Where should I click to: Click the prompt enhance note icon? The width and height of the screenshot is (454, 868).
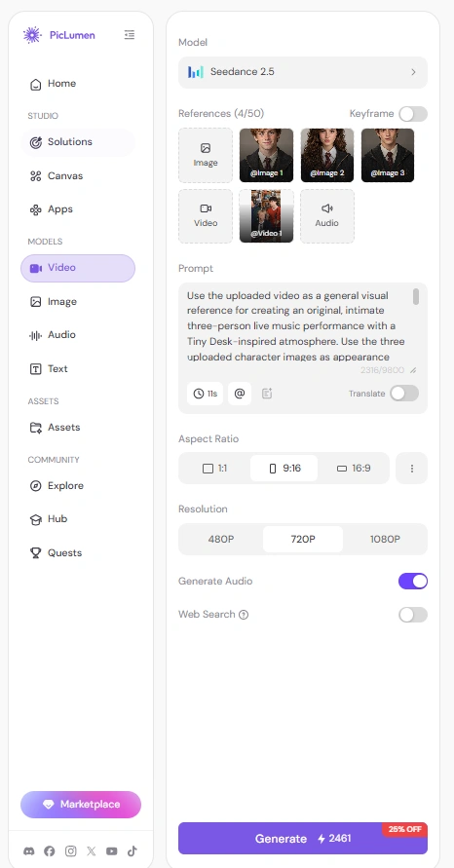coord(267,394)
